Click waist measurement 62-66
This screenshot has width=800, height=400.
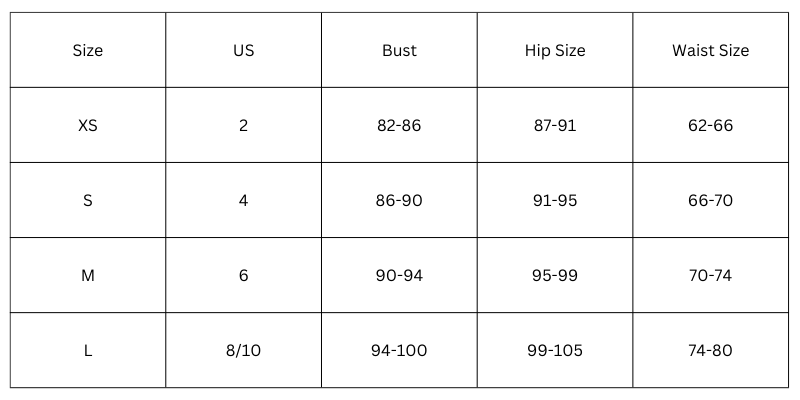(710, 125)
